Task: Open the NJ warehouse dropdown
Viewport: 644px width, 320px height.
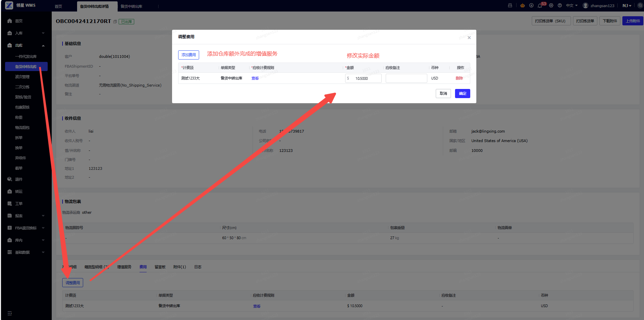Action: tap(627, 5)
